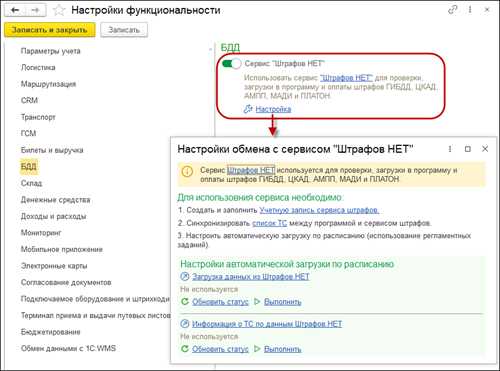500x371 pixels.
Task: Select Билеты и выручка section
Action: [52, 150]
